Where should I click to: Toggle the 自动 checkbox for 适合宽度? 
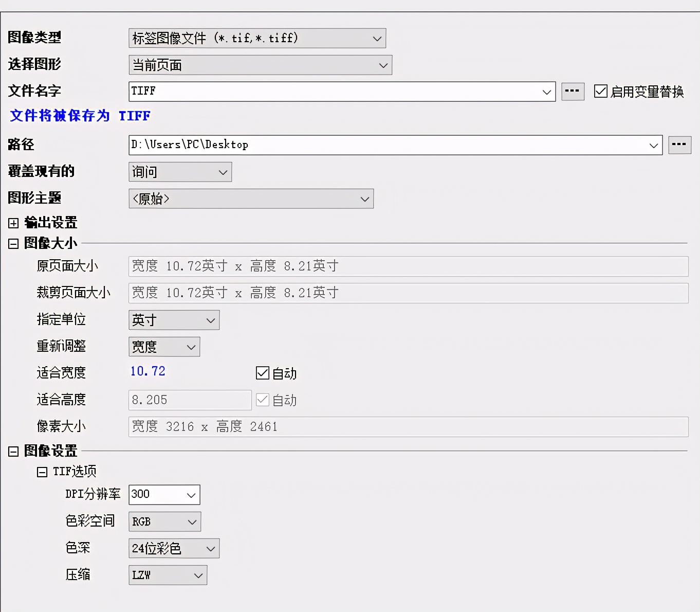tap(262, 373)
